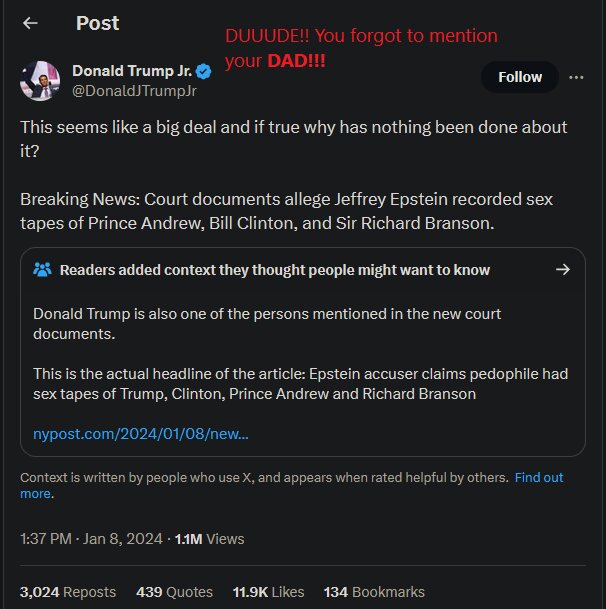Expand the readers context note arrow
606x609 pixels.
click(562, 269)
